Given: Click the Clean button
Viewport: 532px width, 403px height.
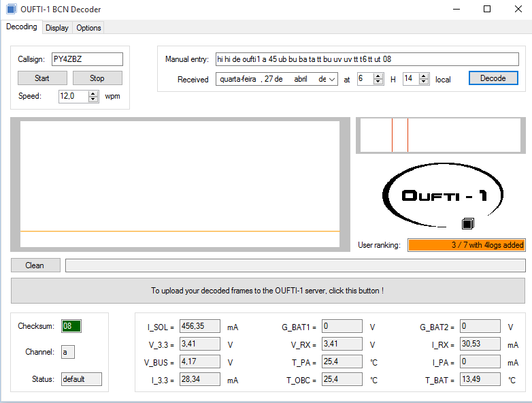Looking at the screenshot, I should point(35,265).
